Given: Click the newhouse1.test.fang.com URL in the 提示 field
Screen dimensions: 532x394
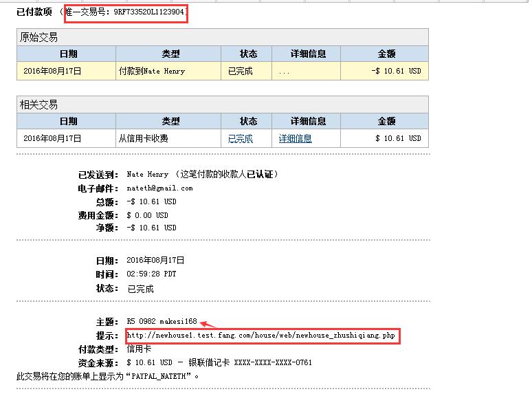Looking at the screenshot, I should click(261, 336).
